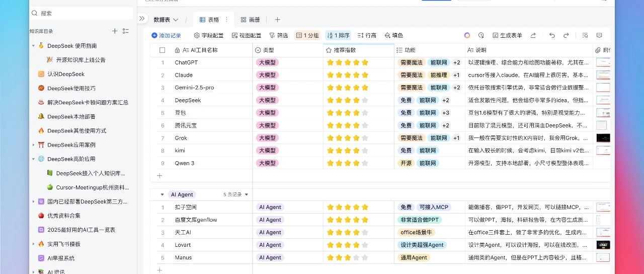This screenshot has height=274, width=644.
Task: Click the 字段配置 gear toolbar item
Action: click(209, 35)
